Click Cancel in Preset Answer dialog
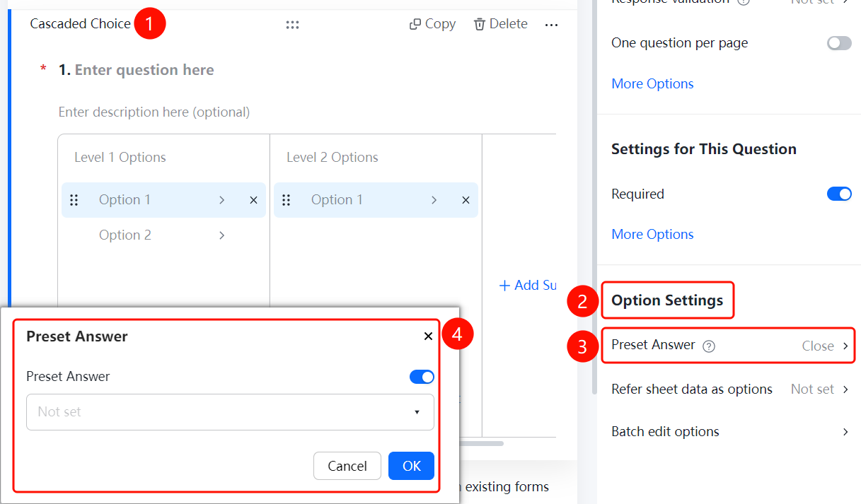This screenshot has width=861, height=504. (x=347, y=466)
